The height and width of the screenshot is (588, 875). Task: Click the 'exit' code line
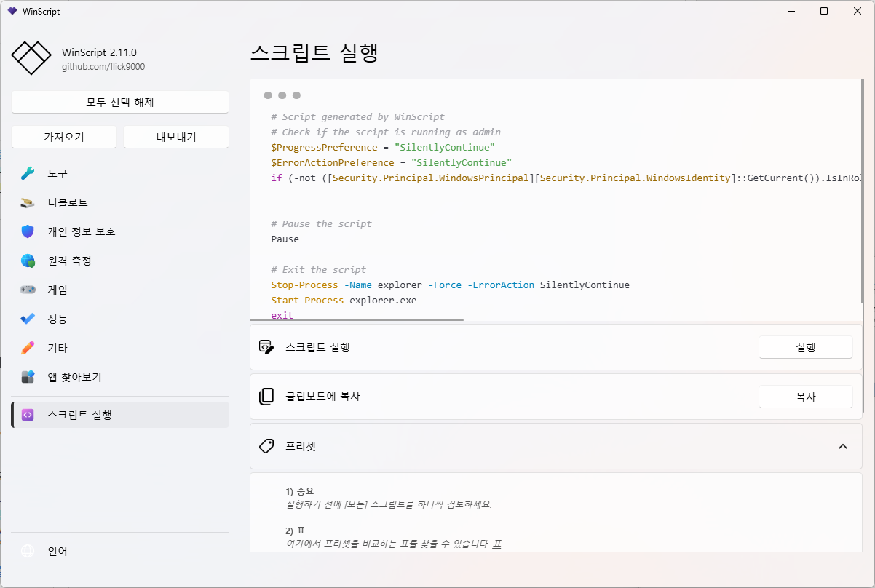coord(282,315)
